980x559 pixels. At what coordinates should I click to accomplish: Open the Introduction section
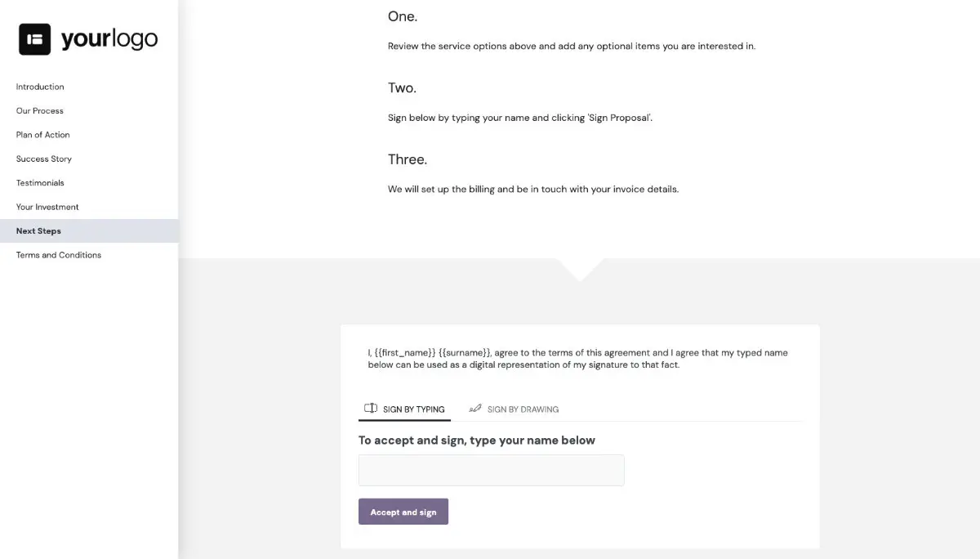(39, 86)
